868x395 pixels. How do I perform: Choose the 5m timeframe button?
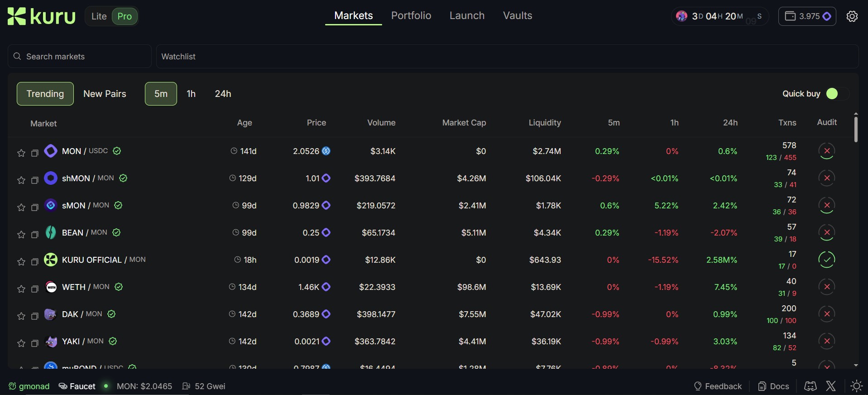(x=161, y=94)
